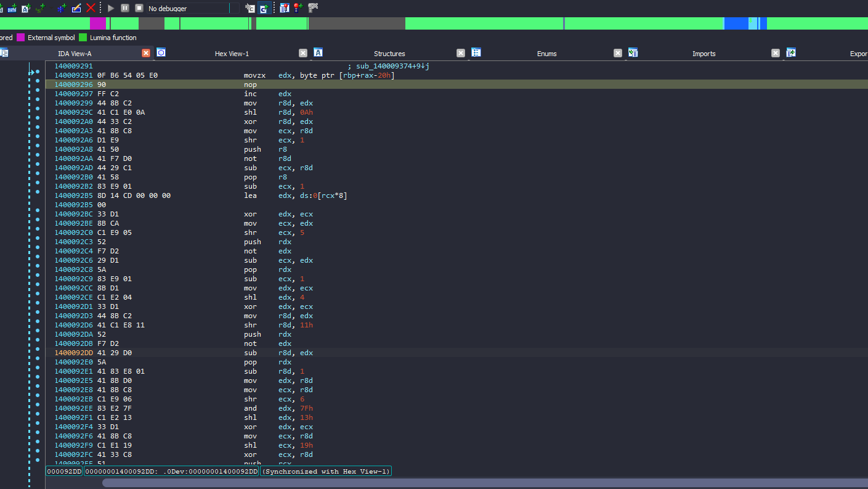Click the gray delete-all-breakpoints toolbar icon

tap(313, 8)
